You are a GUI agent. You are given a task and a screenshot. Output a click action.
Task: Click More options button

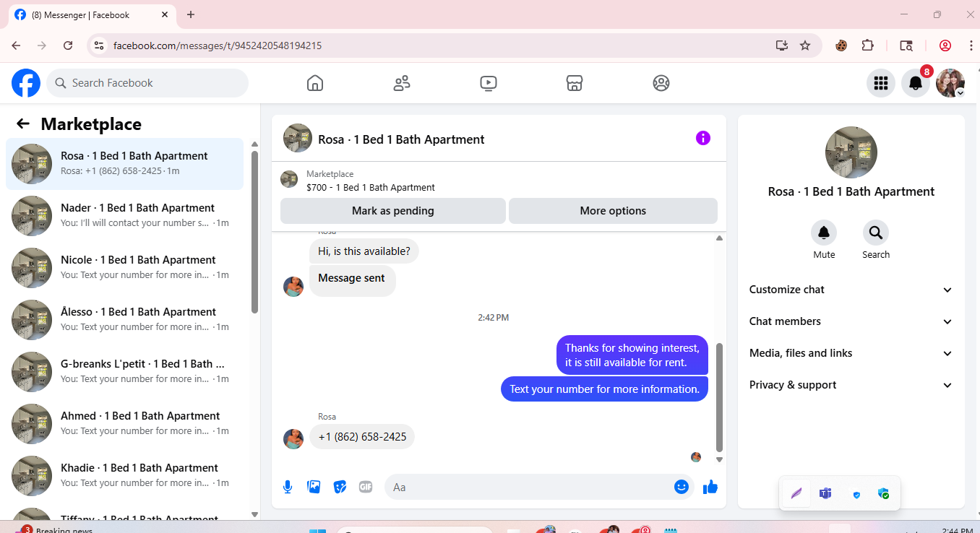(613, 211)
